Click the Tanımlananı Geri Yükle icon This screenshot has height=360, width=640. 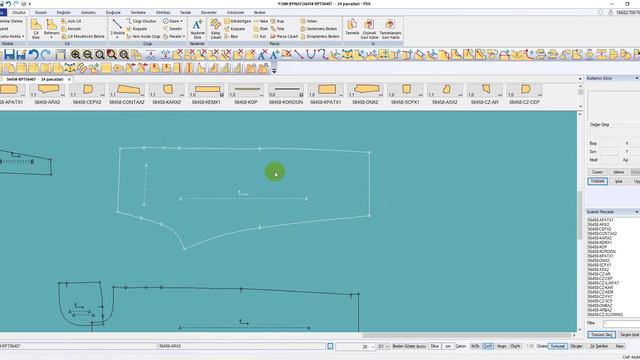pyautogui.click(x=390, y=28)
